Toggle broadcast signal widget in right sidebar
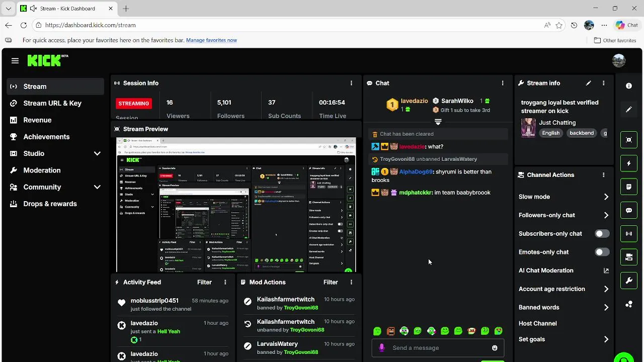 [x=629, y=234]
